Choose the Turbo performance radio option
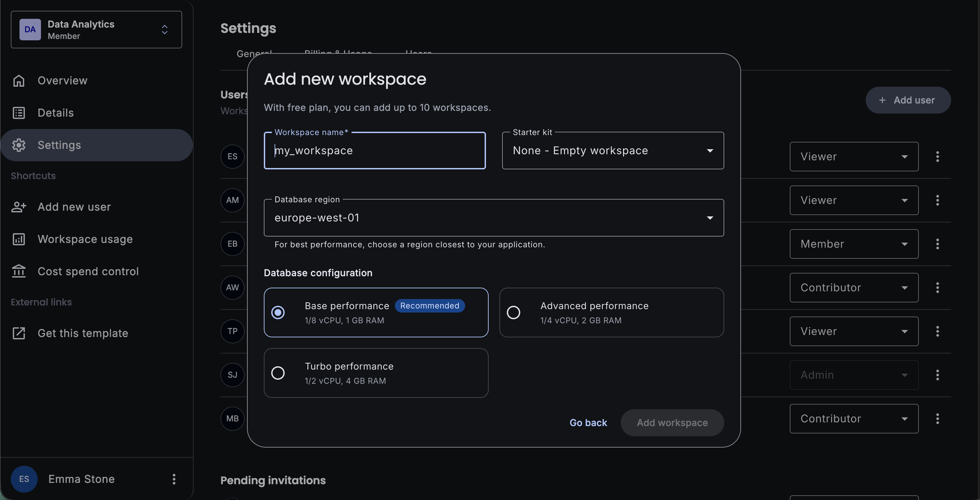The width and height of the screenshot is (980, 500). coord(278,373)
